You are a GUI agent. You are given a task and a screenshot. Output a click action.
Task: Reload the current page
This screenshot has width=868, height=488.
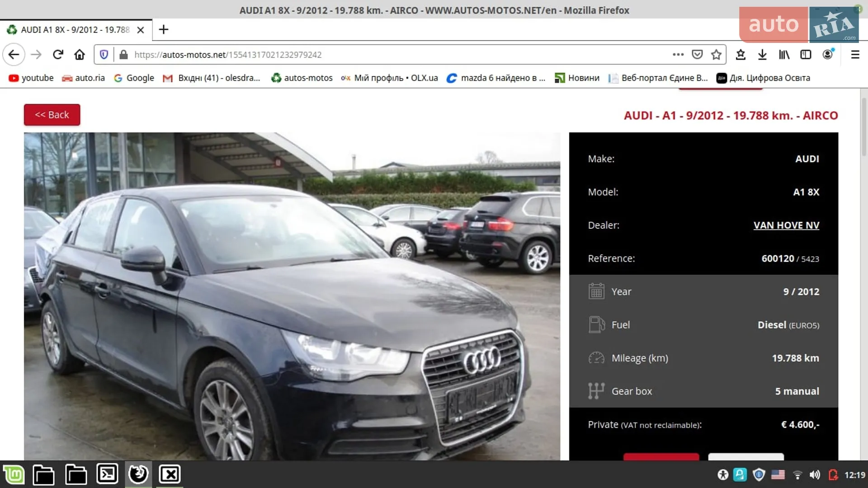[58, 55]
